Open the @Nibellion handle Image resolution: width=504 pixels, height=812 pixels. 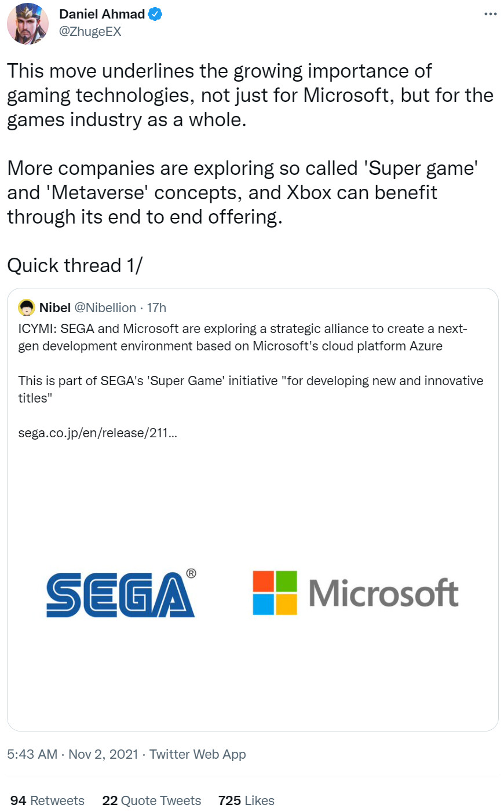[x=105, y=308]
